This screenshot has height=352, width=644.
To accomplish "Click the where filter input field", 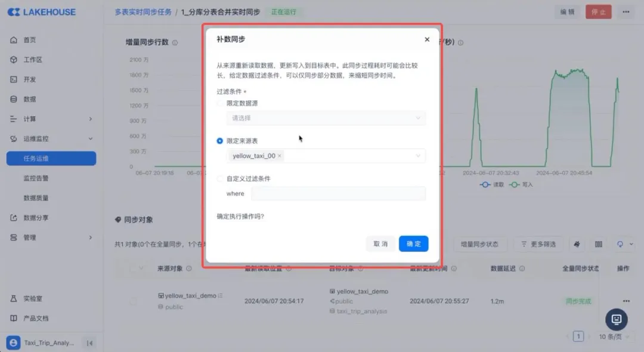I will 338,193.
